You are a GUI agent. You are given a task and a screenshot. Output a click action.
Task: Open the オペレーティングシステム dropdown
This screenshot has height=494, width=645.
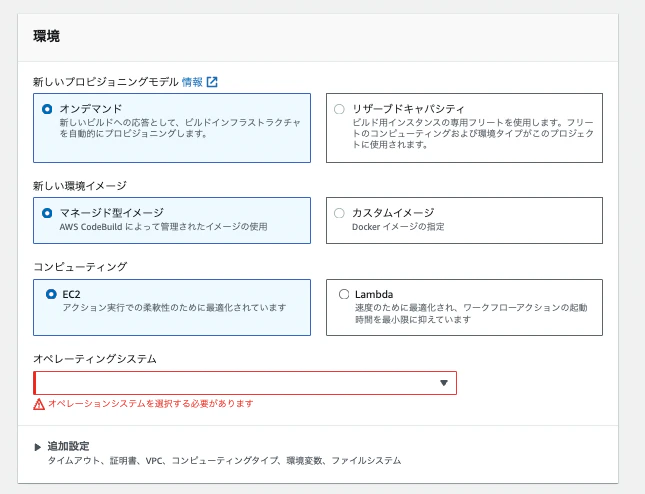pos(245,383)
